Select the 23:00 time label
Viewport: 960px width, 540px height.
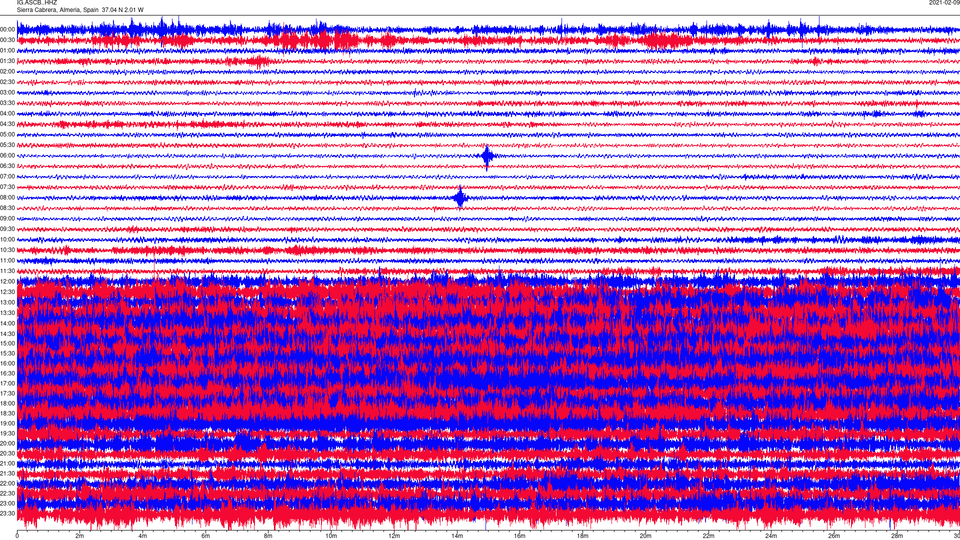pos(7,503)
